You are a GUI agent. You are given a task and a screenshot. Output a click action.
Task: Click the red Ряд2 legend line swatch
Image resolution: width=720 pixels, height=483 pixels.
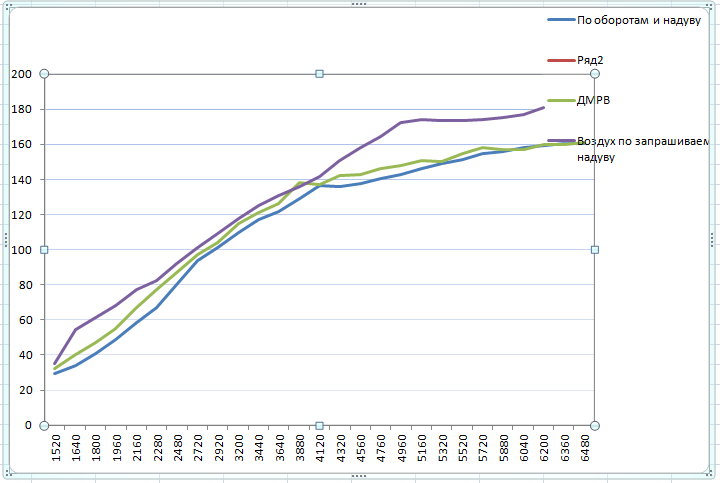click(560, 60)
